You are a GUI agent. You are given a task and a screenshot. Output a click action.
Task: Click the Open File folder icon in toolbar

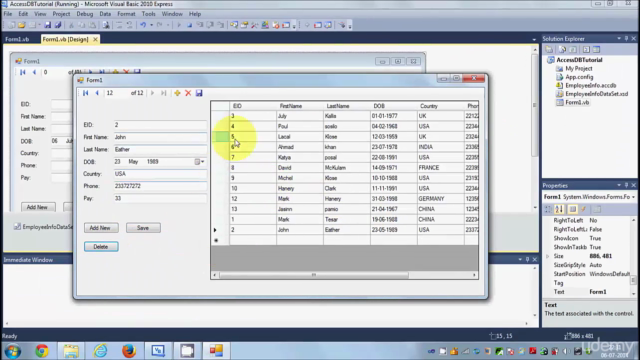22,25
